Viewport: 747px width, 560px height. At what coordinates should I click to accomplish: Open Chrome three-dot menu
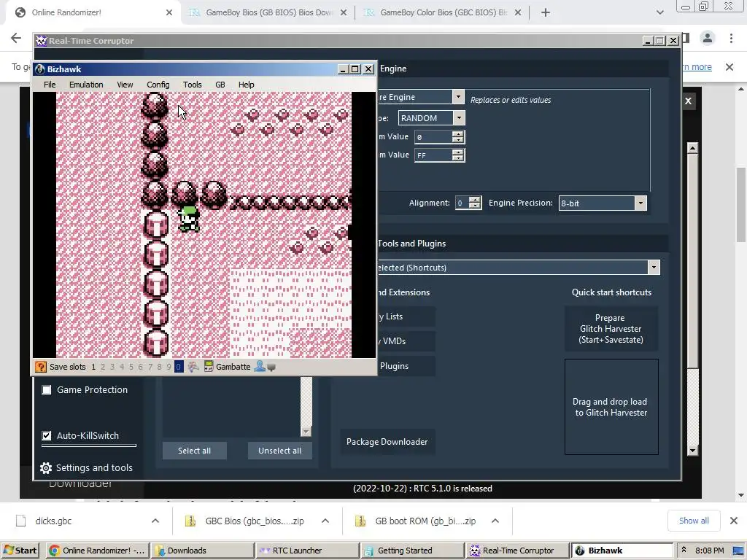(x=731, y=38)
